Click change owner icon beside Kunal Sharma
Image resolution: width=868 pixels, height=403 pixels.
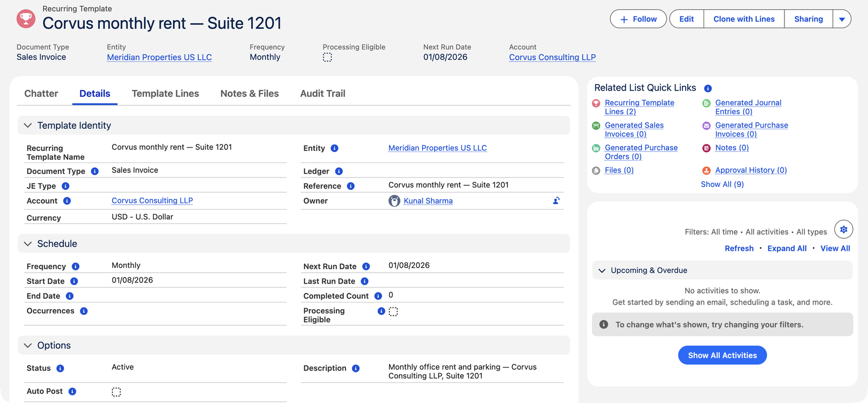coord(556,200)
